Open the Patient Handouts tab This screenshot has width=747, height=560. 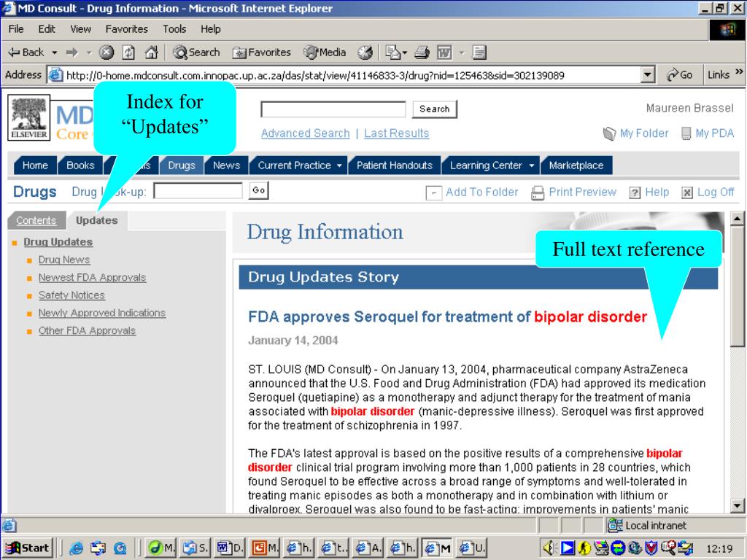(x=395, y=166)
